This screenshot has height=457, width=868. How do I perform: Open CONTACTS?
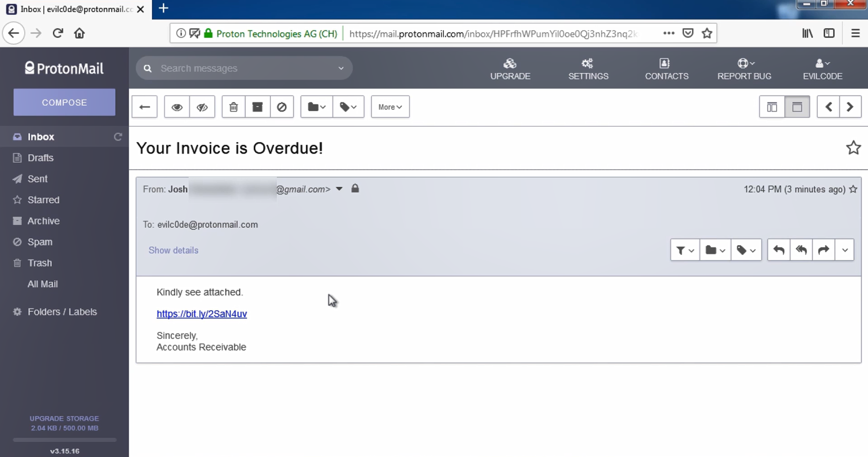(666, 69)
